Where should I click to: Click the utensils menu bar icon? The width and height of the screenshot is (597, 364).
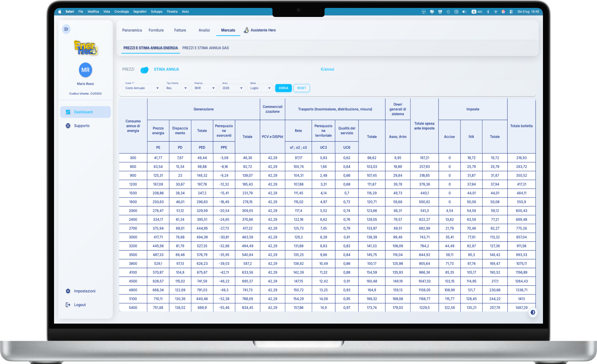[x=440, y=12]
